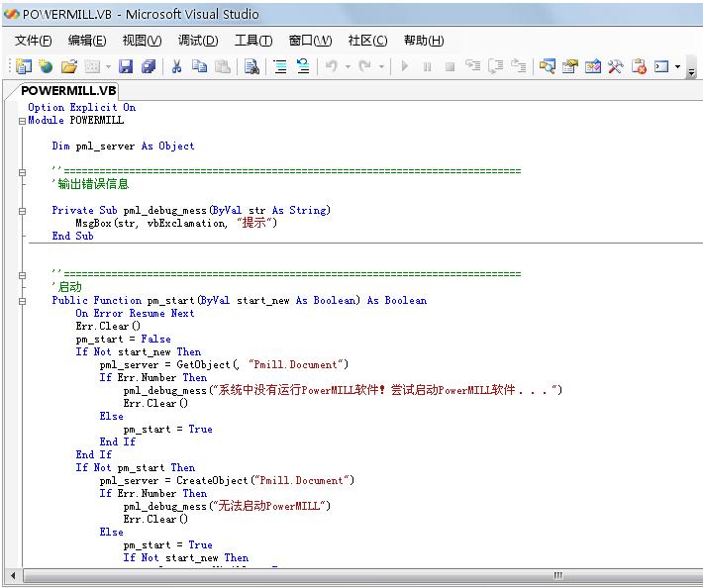Open the Toolbox hammer and wrench icon
This screenshot has height=588, width=703.
pyautogui.click(x=616, y=66)
